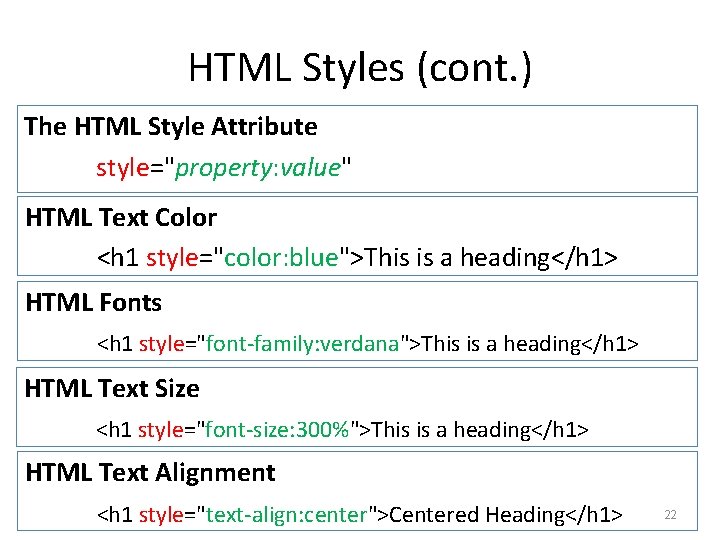Select the heading "The HTML Style Attribute"
This screenshot has width=720, height=540.
(170, 127)
